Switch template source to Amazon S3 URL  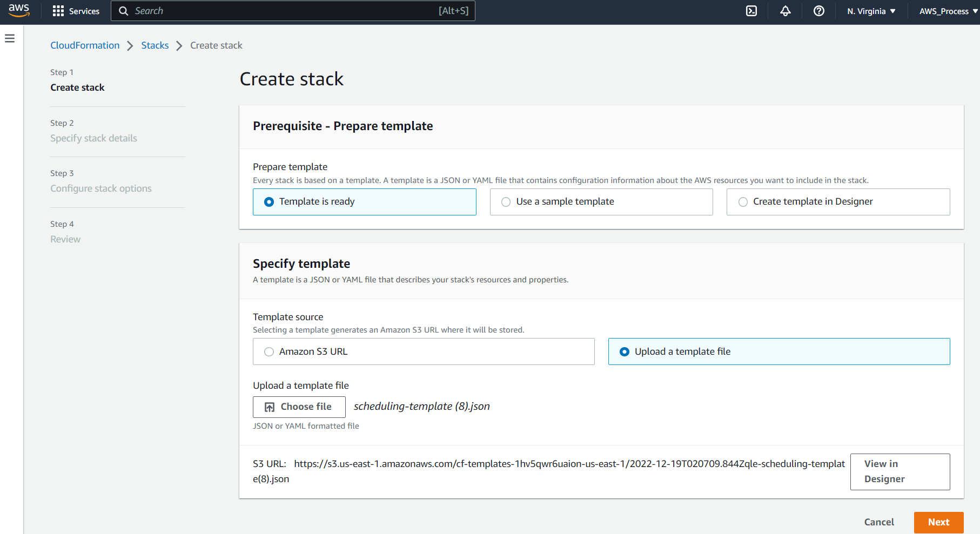pos(269,352)
